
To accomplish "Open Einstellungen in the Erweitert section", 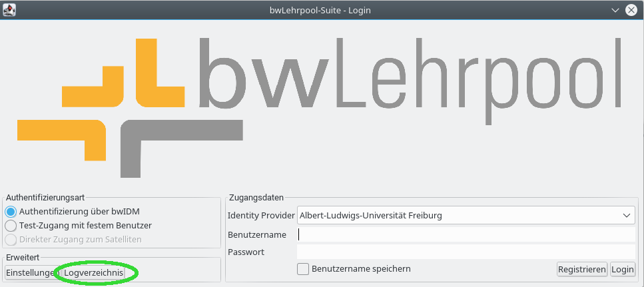I will (29, 273).
